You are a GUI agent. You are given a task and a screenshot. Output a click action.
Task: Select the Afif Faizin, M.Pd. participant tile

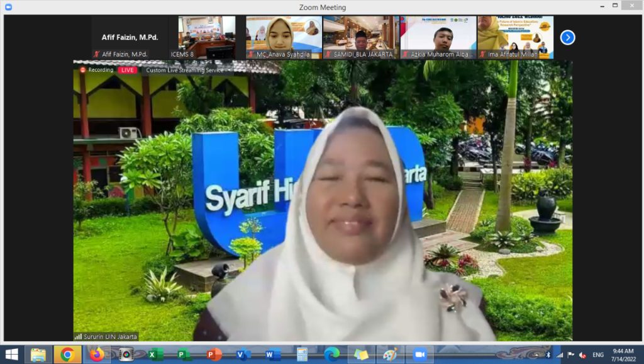[130, 37]
